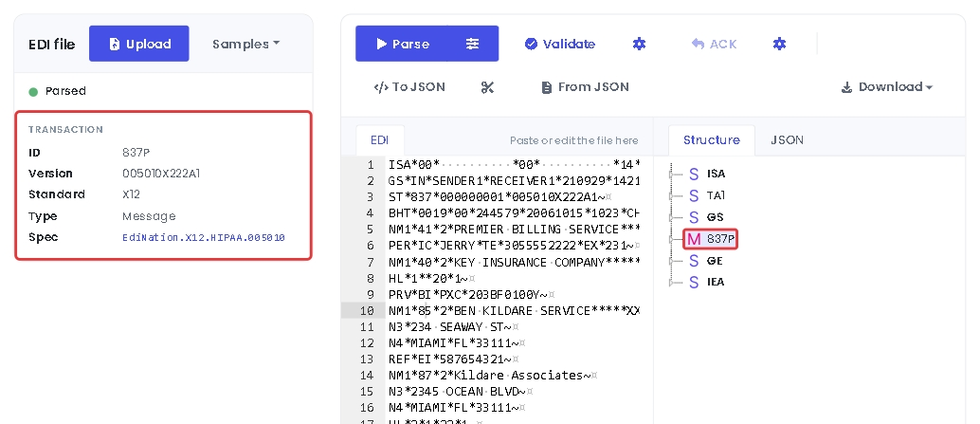980x424 pixels.
Task: Open parse settings sliders icon
Action: tap(473, 44)
